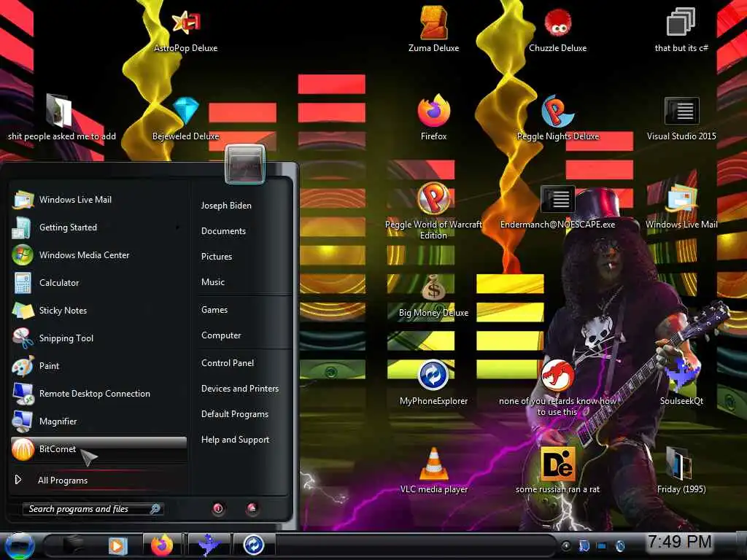This screenshot has width=747, height=560.
Task: Click the Soulseek bird taskbar icon
Action: click(209, 545)
